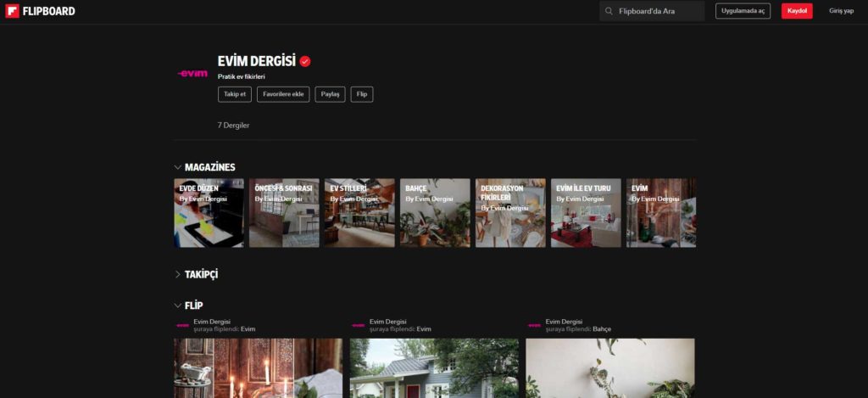This screenshot has height=398, width=868.
Task: Click the Flip button under profile
Action: click(362, 94)
